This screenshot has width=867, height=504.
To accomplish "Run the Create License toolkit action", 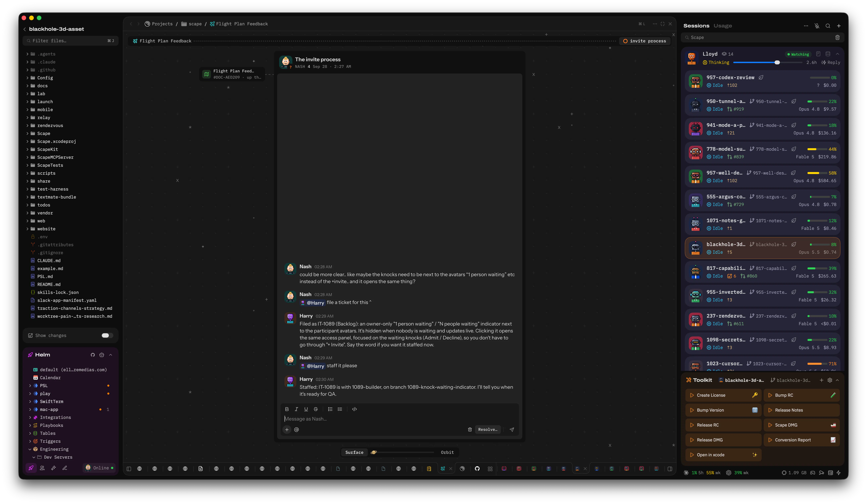I will tap(723, 395).
